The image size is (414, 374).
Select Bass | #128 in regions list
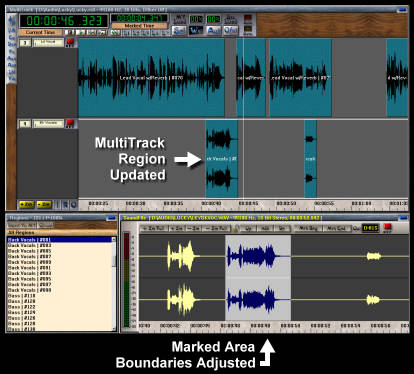point(59,324)
